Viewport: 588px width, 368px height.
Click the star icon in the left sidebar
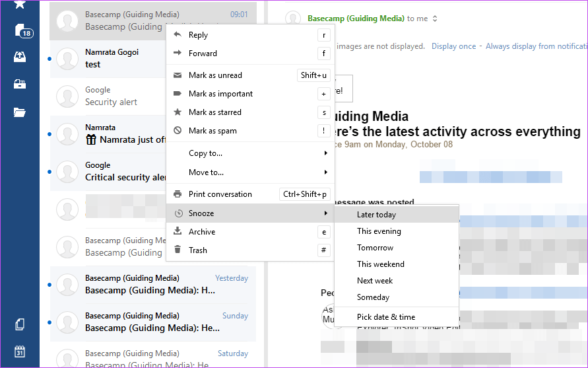coord(20,4)
